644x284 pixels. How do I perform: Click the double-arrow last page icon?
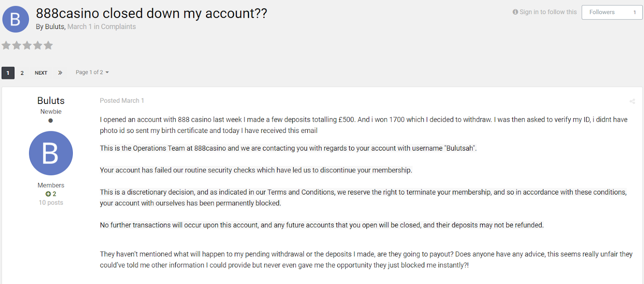[x=60, y=73]
